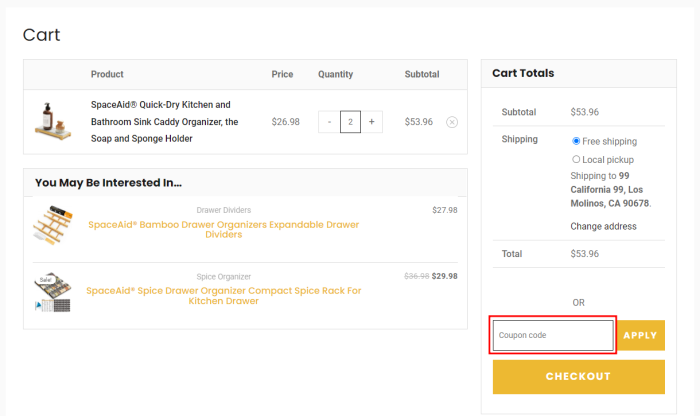
Task: View the bamboo drawer dividers thumbnail
Action: (53, 225)
